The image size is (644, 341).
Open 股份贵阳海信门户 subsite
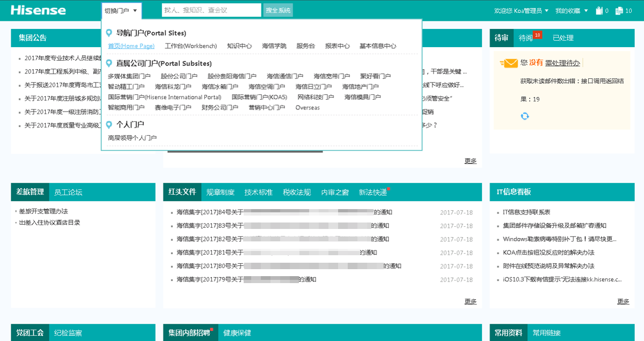coord(232,77)
